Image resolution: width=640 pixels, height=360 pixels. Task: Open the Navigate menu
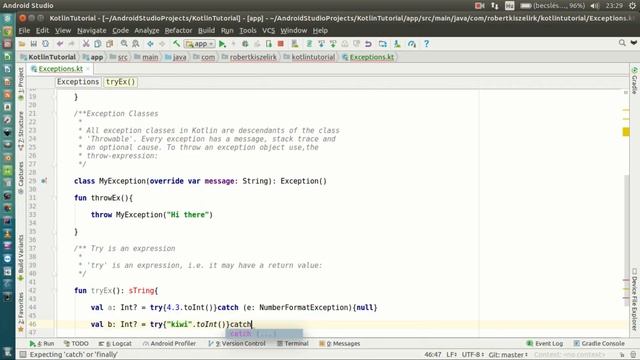91,31
